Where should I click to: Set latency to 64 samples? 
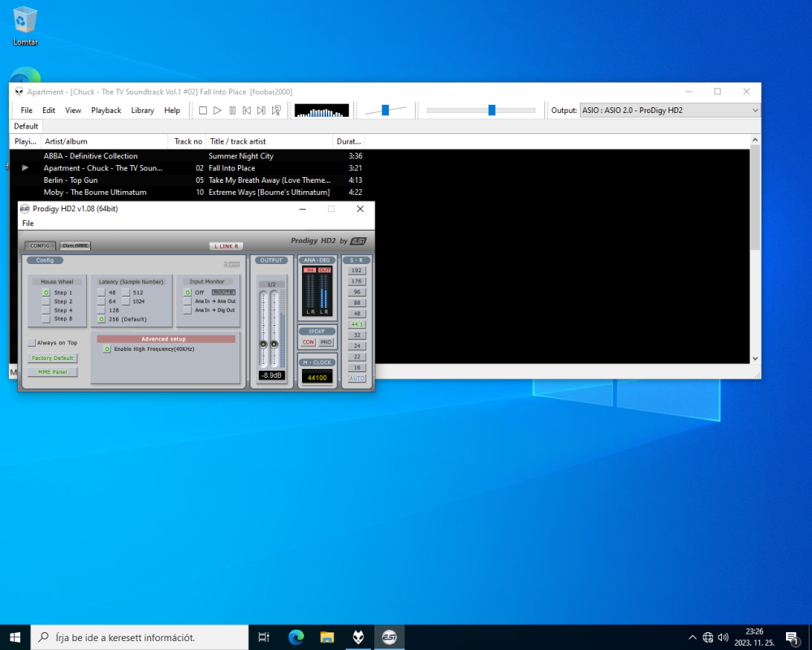click(101, 301)
